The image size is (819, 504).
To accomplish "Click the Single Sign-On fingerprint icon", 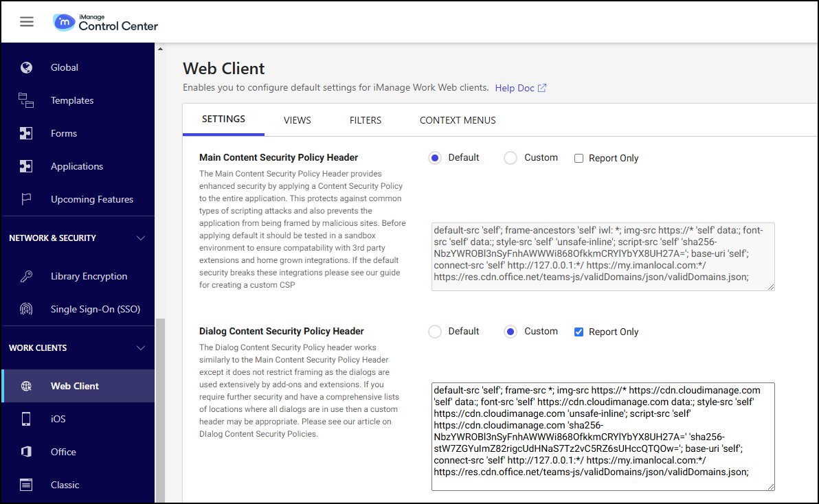I will (26, 309).
